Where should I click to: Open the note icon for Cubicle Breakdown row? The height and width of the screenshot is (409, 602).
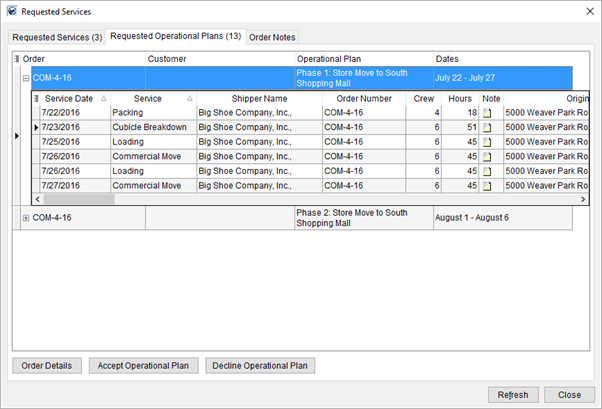488,128
